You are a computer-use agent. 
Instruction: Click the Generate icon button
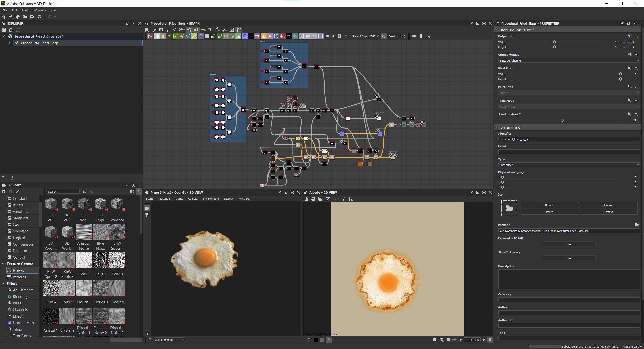(608, 205)
